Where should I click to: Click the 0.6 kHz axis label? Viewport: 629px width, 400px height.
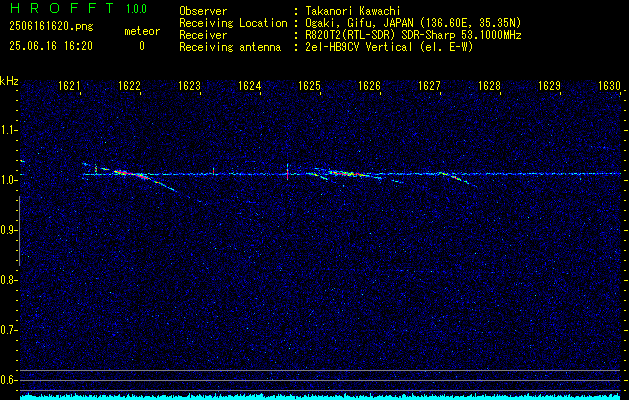[x=8, y=380]
